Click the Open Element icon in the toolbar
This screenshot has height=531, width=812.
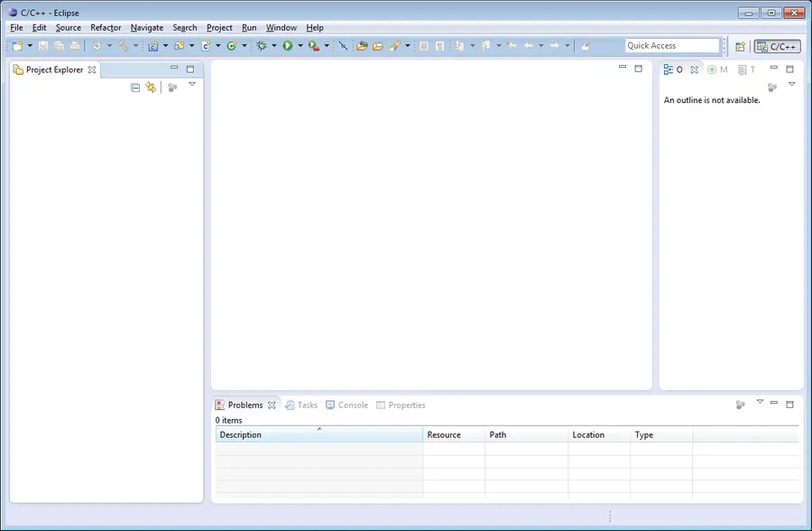click(x=362, y=46)
